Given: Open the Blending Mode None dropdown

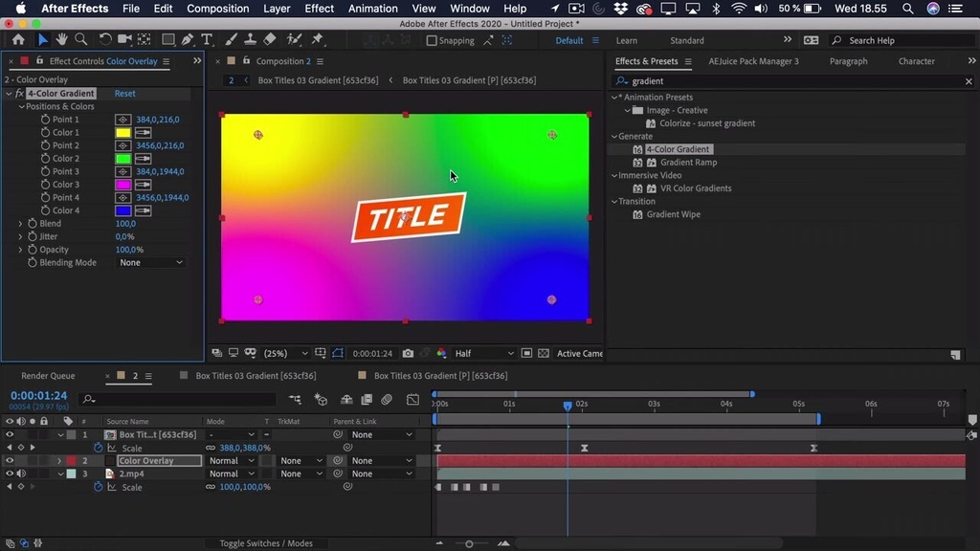Looking at the screenshot, I should [x=150, y=262].
